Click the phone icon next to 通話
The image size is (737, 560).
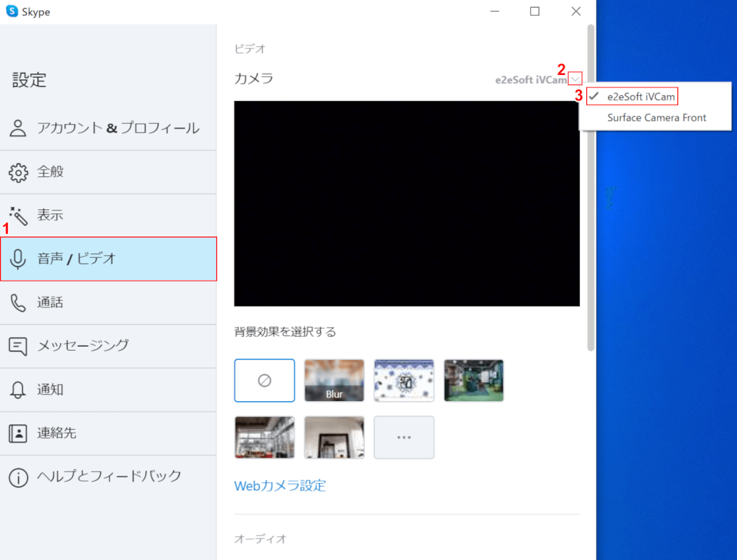[x=18, y=302]
